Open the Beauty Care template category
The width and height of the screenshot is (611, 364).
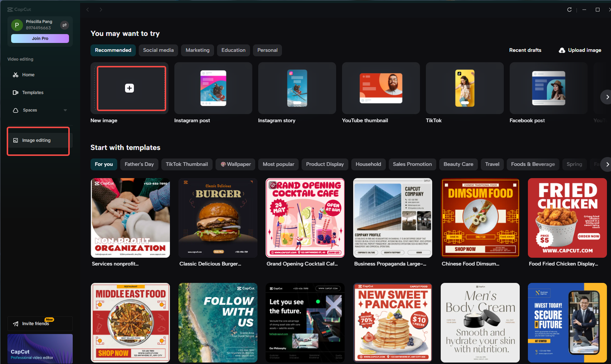coord(458,164)
